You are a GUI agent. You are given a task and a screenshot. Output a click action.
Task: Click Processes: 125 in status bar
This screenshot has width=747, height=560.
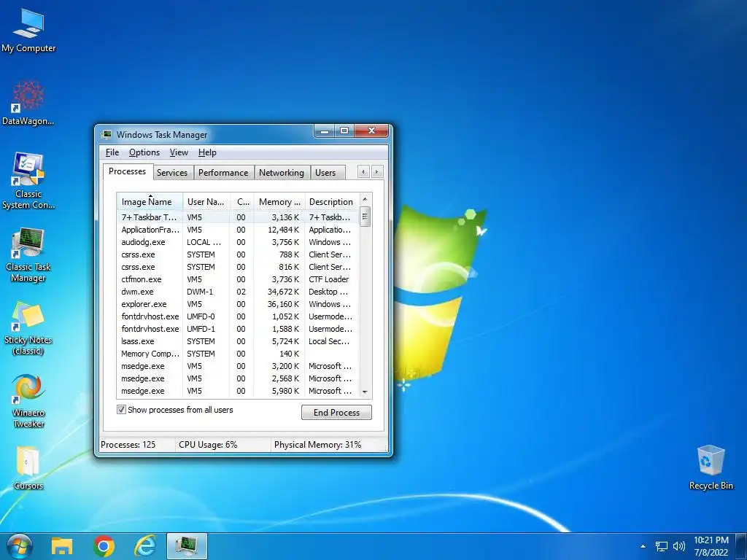click(x=128, y=445)
